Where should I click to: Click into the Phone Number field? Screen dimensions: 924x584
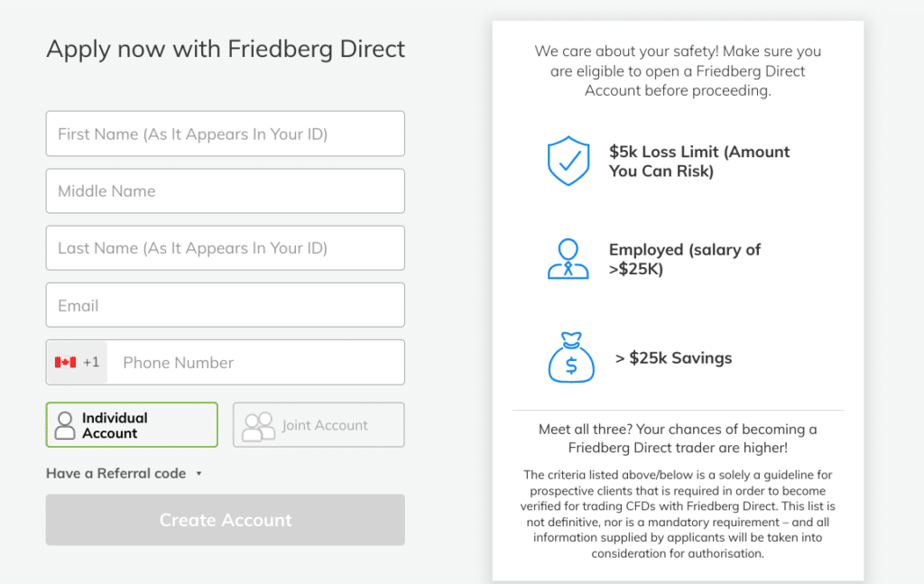(256, 363)
